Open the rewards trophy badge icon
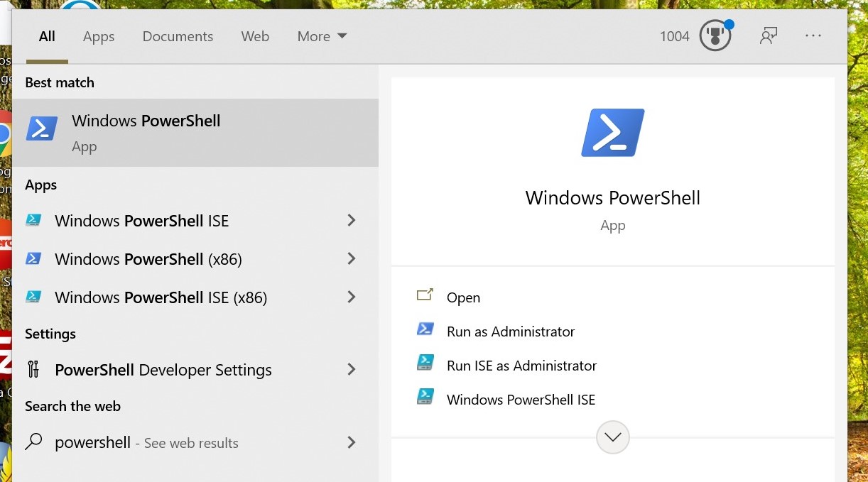Image resolution: width=868 pixels, height=482 pixels. coord(715,35)
